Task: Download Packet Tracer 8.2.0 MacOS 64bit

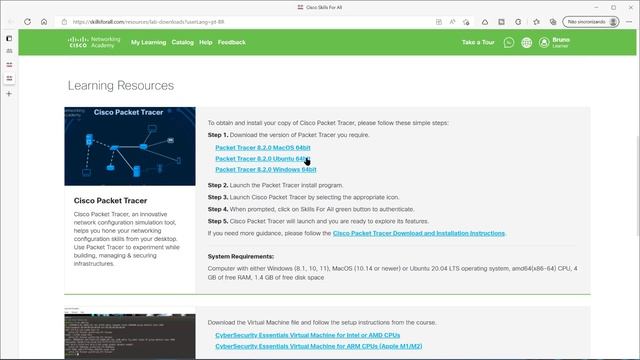Action: pos(263,147)
